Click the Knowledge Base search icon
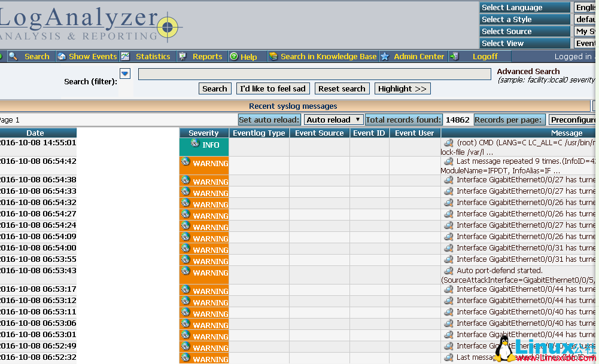The image size is (599, 364). pos(273,56)
